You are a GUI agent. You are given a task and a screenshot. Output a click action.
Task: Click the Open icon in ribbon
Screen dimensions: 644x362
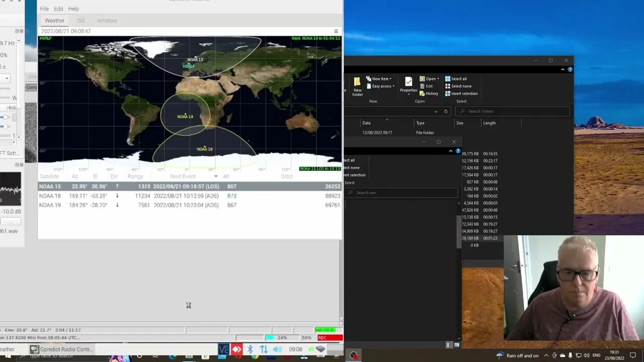tap(423, 79)
